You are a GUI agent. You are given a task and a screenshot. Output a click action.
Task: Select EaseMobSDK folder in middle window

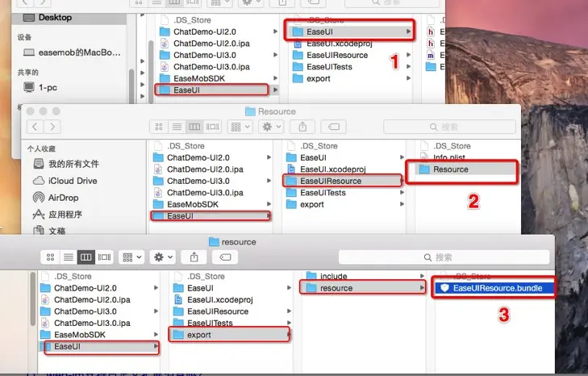click(193, 204)
